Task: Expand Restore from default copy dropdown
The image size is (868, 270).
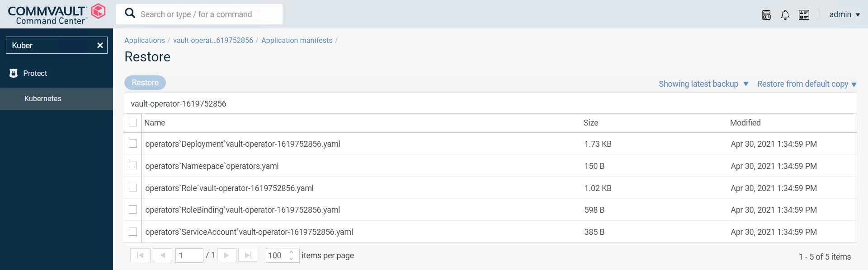Action: [x=807, y=84]
